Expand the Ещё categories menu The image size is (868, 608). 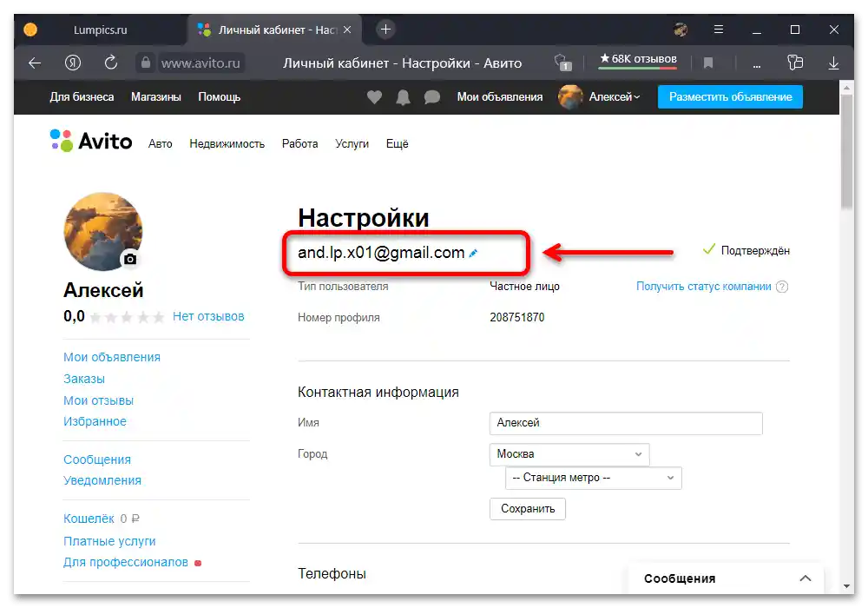(x=397, y=144)
